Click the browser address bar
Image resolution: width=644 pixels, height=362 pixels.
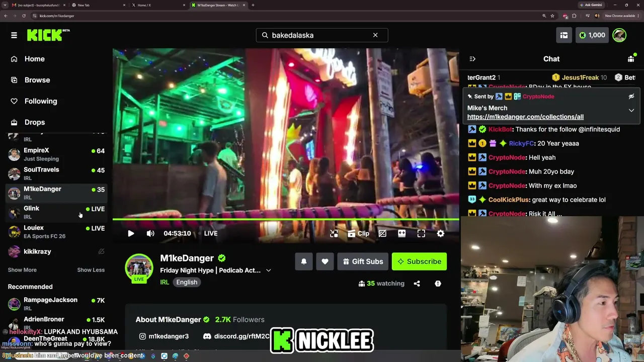point(287,16)
